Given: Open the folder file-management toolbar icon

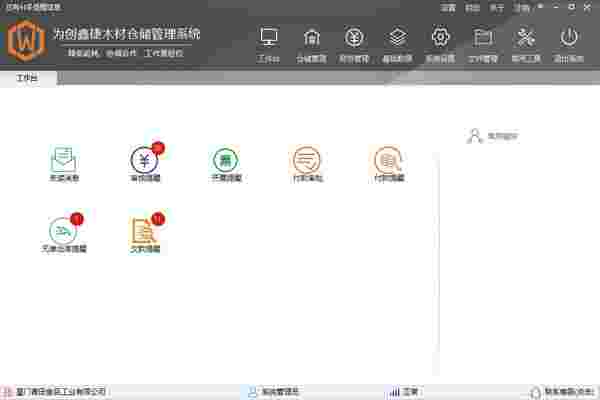Looking at the screenshot, I should (x=483, y=38).
